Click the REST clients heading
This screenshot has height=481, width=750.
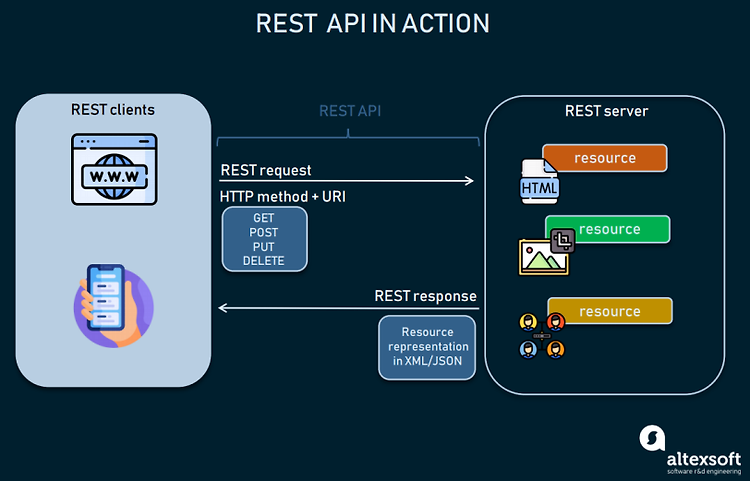113,110
